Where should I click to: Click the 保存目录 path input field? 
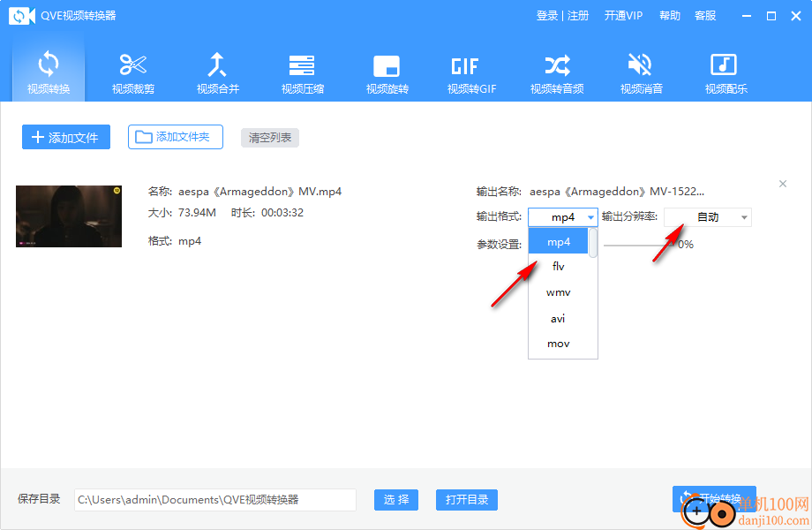pyautogui.click(x=214, y=499)
